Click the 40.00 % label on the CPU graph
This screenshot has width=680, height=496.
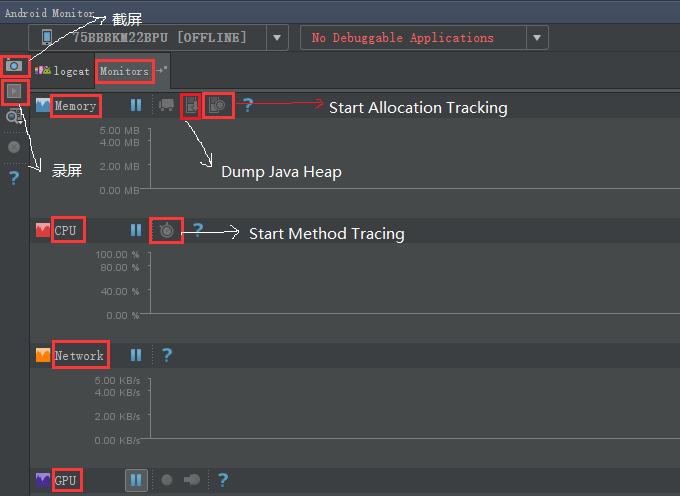click(120, 291)
